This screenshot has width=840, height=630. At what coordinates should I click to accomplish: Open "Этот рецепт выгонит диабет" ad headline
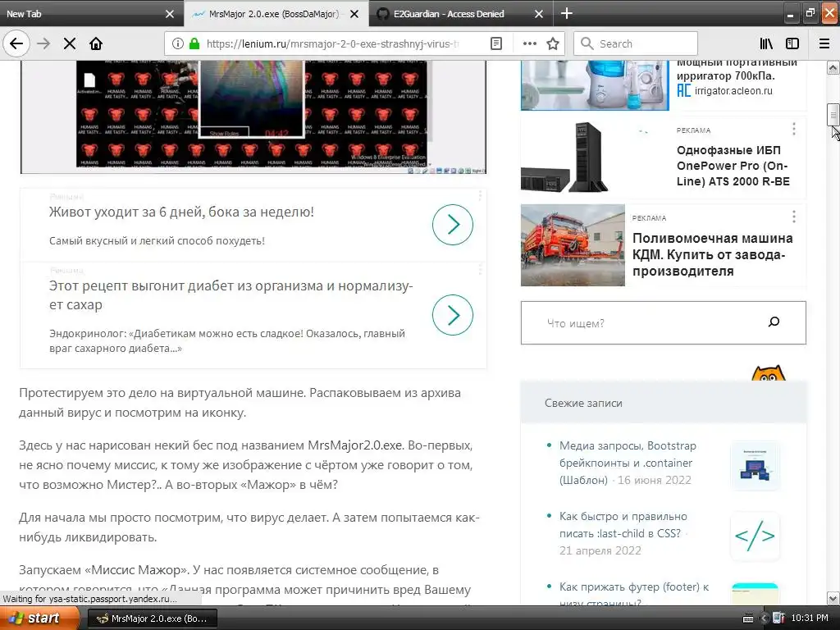[x=231, y=294]
